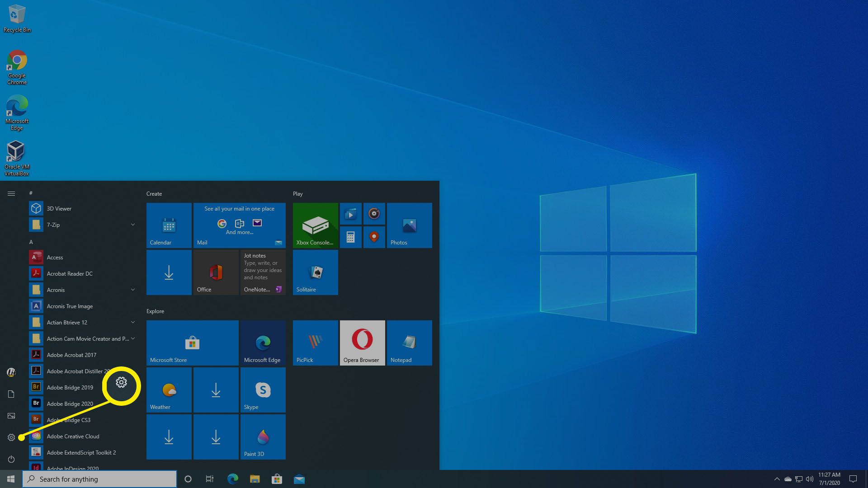Open the Office tile
Viewport: 868px width, 488px height.
coord(216,272)
